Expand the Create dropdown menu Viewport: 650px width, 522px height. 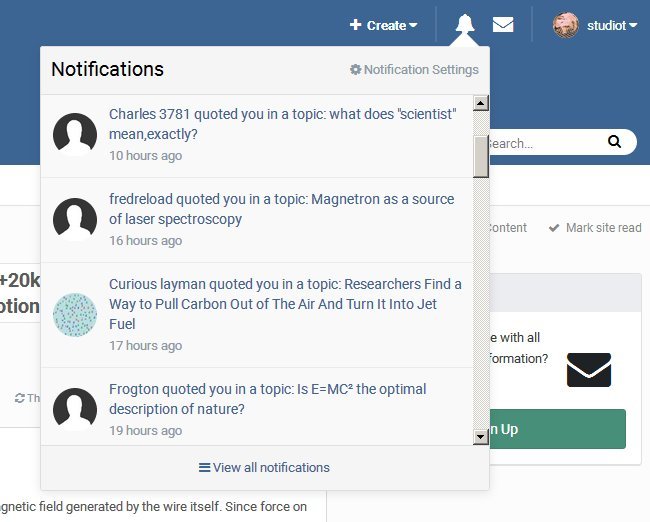pyautogui.click(x=383, y=26)
